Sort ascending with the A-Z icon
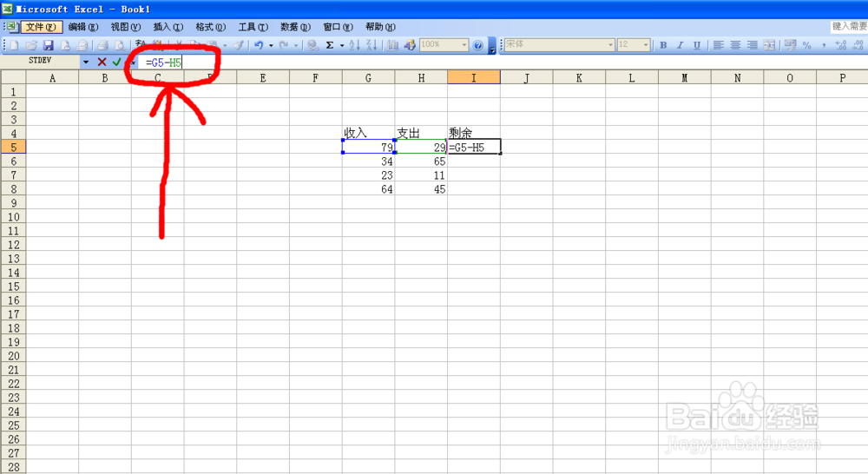The width and height of the screenshot is (868, 474). (x=355, y=45)
